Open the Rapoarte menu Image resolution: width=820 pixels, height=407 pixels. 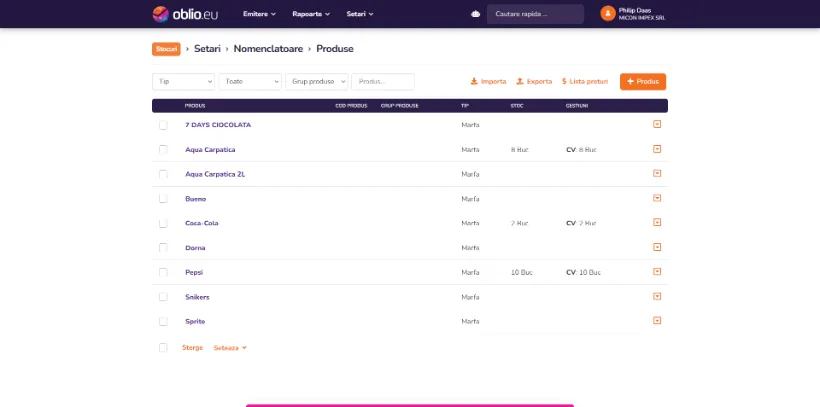click(x=311, y=14)
